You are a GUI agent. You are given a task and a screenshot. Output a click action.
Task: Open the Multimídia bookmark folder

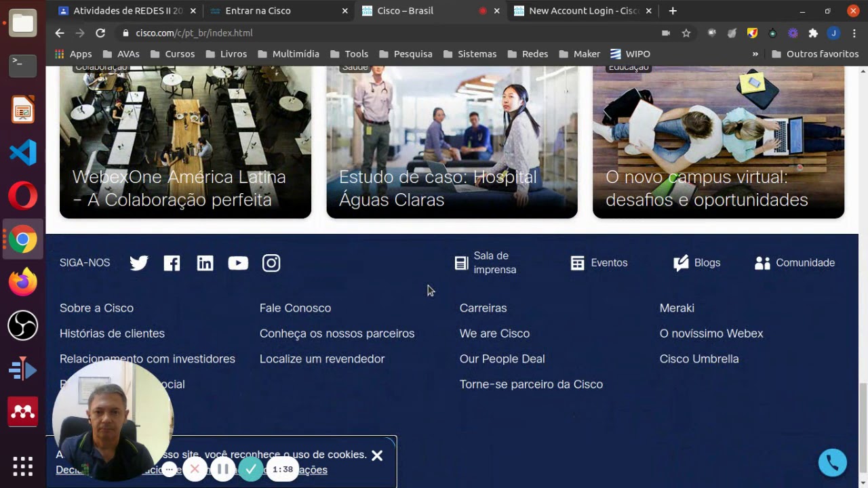click(288, 54)
